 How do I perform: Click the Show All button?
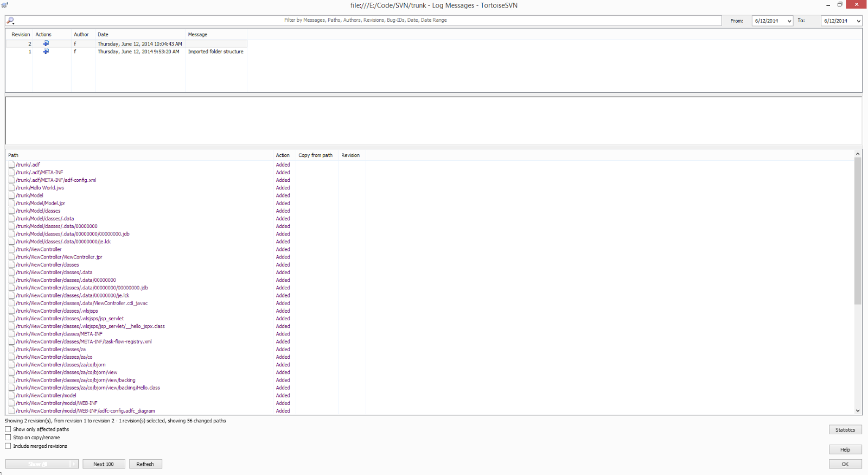click(x=38, y=464)
